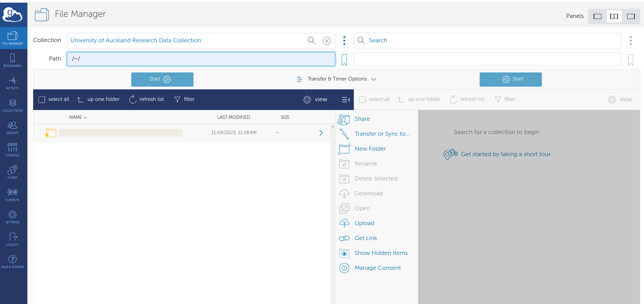644x304 pixels.
Task: Click right Start transfer button
Action: point(511,79)
